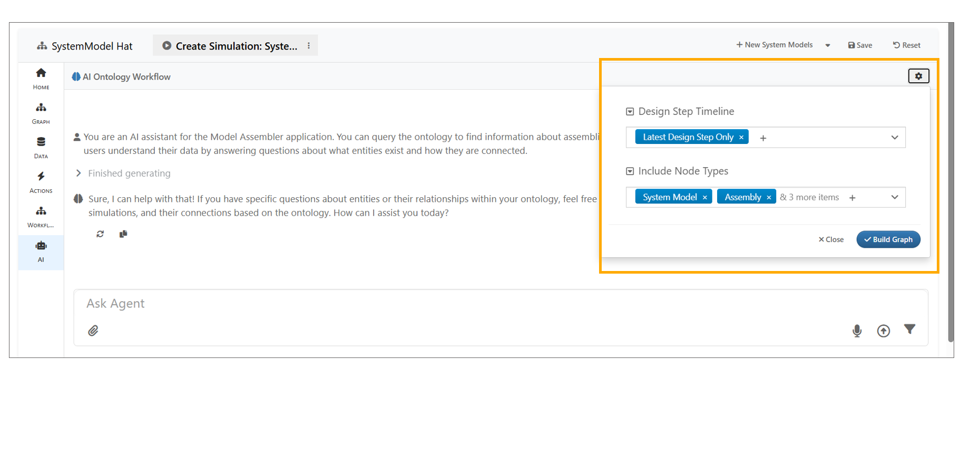This screenshot has height=455, width=980.
Task: Expand the Include Node Types dropdown
Action: point(894,197)
